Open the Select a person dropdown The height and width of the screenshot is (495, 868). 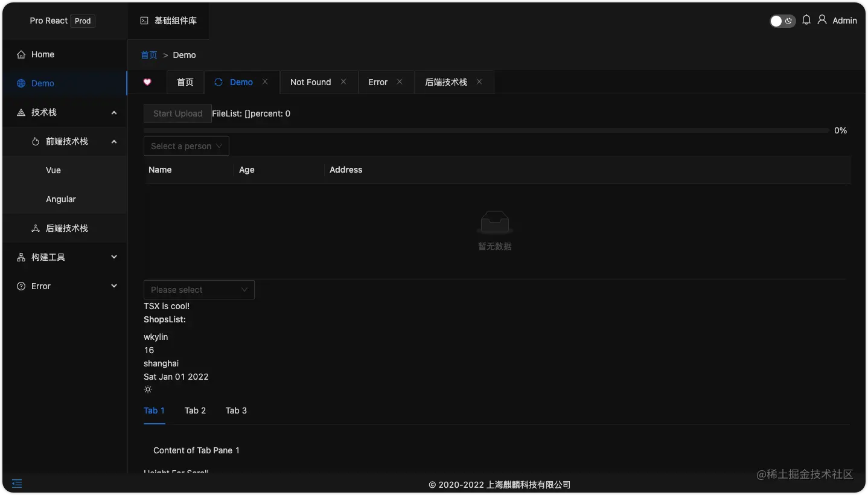(x=187, y=146)
